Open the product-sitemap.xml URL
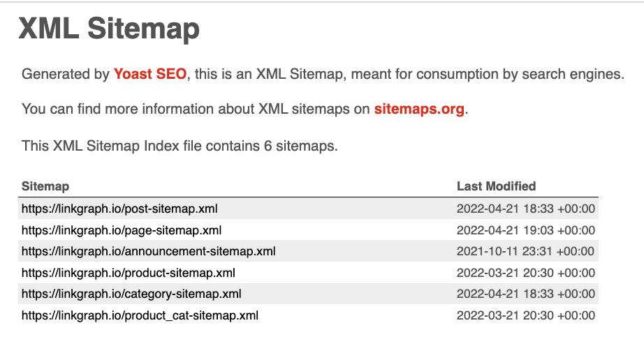The width and height of the screenshot is (644, 353). pos(129,273)
